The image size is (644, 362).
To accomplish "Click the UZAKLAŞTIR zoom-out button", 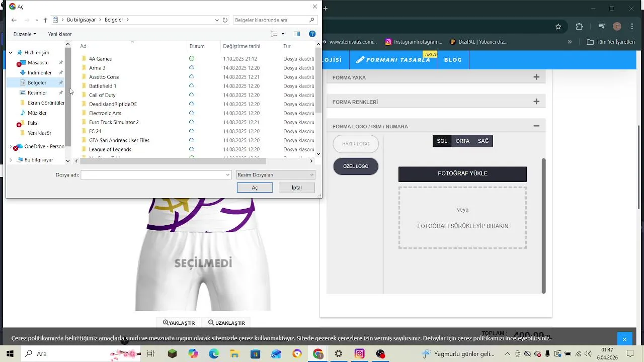I will point(226,323).
